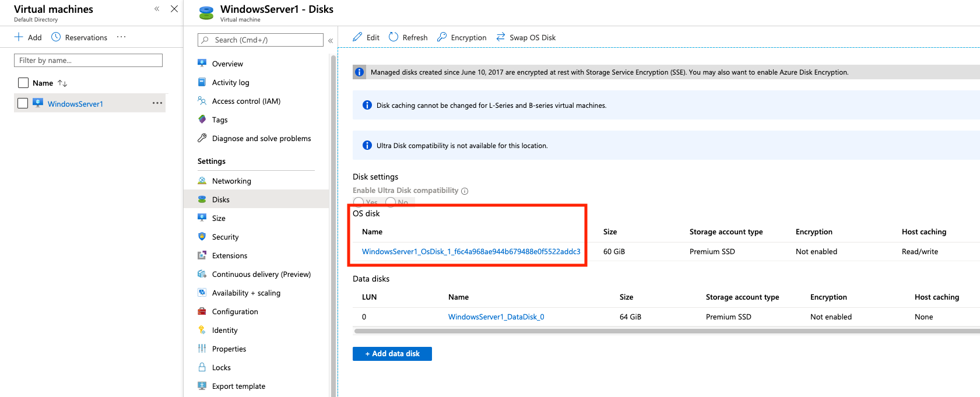
Task: Open Networking in the Settings menu
Action: [x=231, y=181]
